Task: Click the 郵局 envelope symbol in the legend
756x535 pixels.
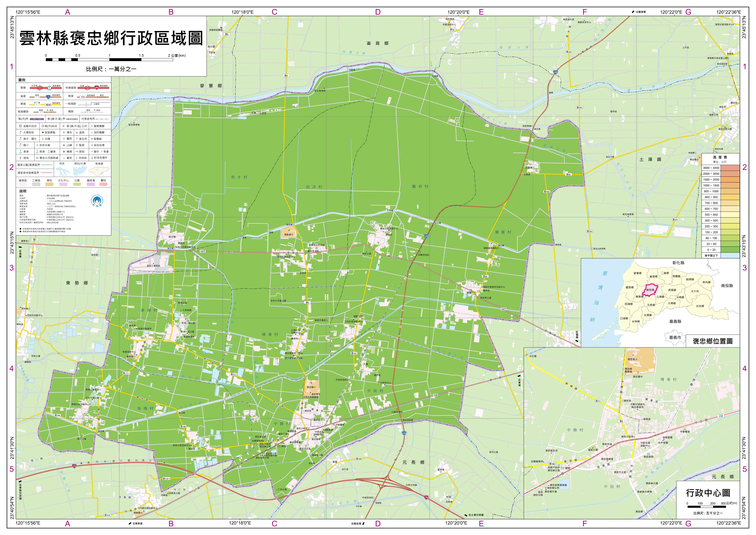Action: coord(77,151)
